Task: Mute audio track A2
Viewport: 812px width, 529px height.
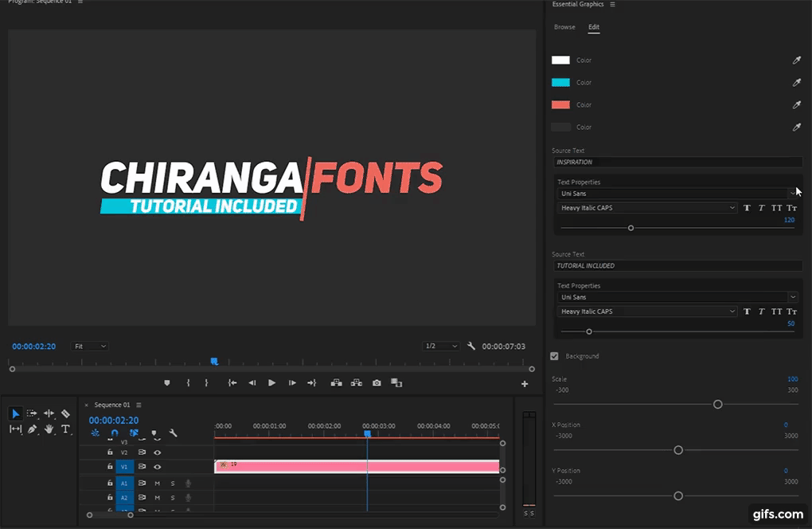Action: click(158, 498)
